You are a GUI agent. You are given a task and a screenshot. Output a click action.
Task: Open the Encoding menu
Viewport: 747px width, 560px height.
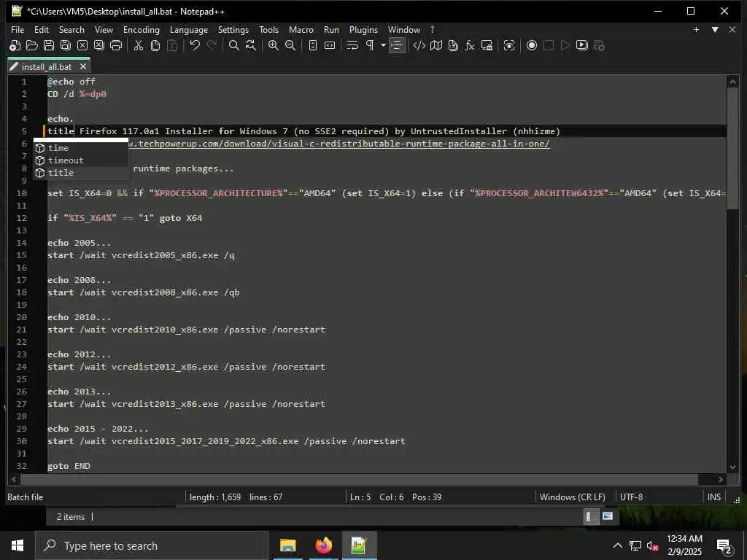tap(142, 29)
